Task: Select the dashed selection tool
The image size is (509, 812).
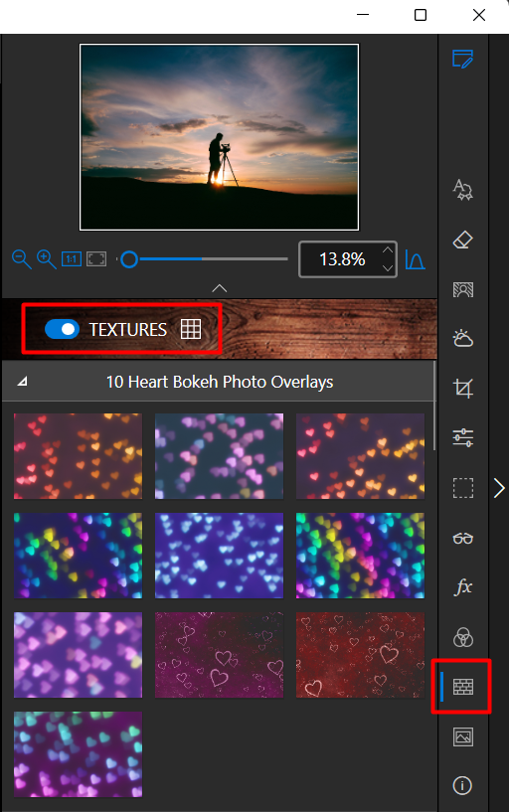Action: tap(463, 488)
